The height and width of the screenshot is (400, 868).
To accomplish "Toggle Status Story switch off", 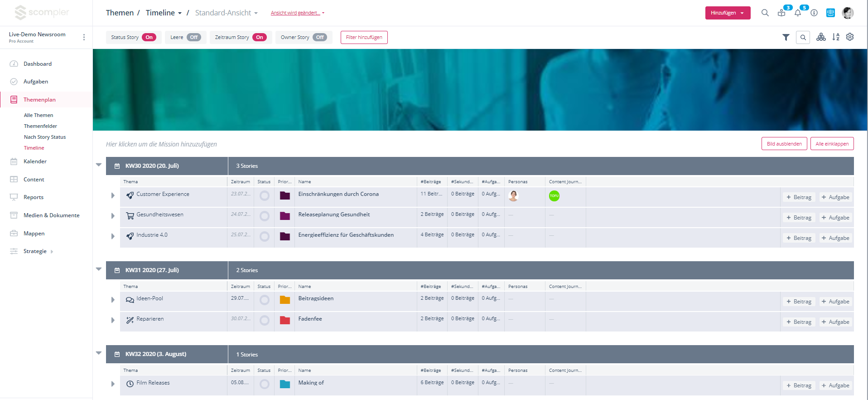I will pyautogui.click(x=149, y=37).
